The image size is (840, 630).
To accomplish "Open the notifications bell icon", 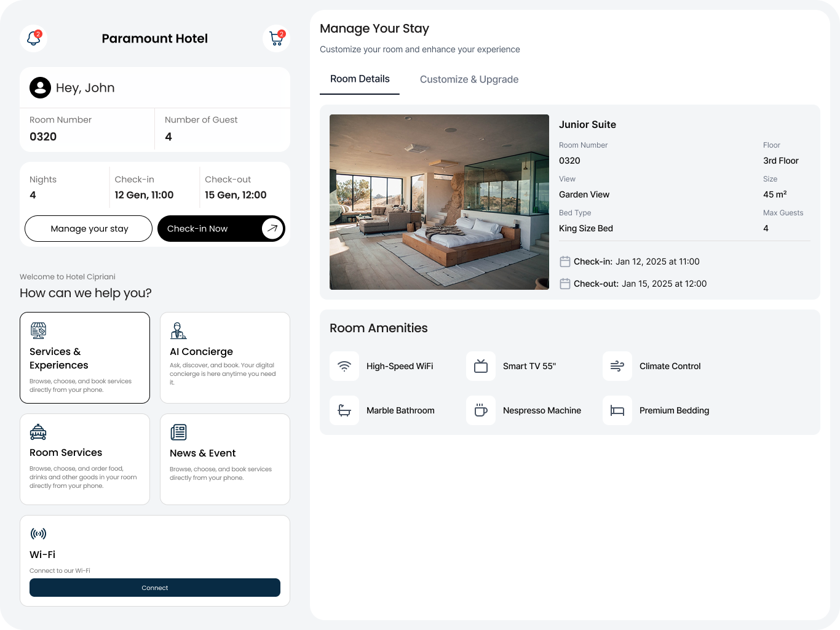I will pos(34,39).
